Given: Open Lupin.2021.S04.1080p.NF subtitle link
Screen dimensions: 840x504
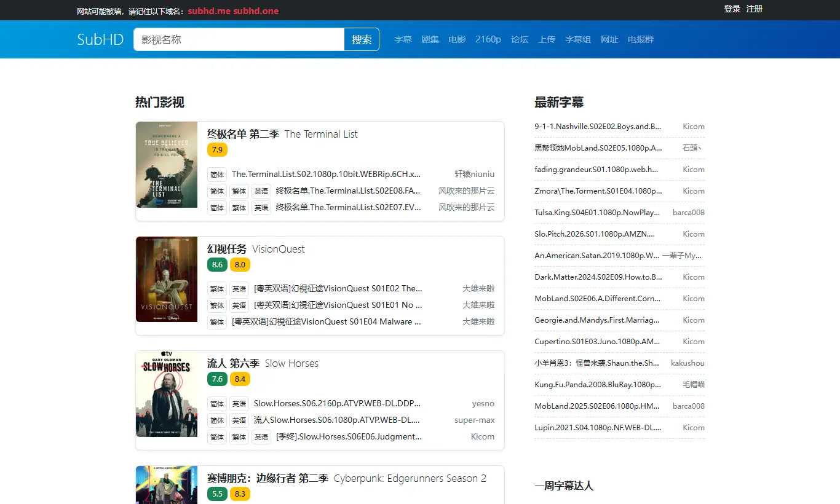Looking at the screenshot, I should tap(598, 428).
